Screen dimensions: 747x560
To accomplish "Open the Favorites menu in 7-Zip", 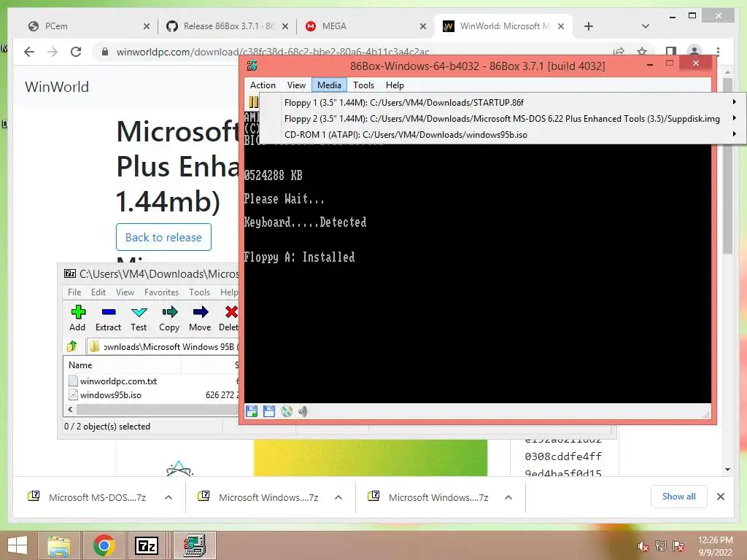I will pos(161,292).
